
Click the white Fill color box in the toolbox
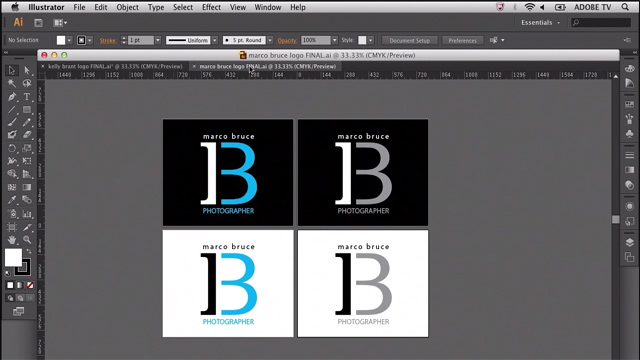13,257
